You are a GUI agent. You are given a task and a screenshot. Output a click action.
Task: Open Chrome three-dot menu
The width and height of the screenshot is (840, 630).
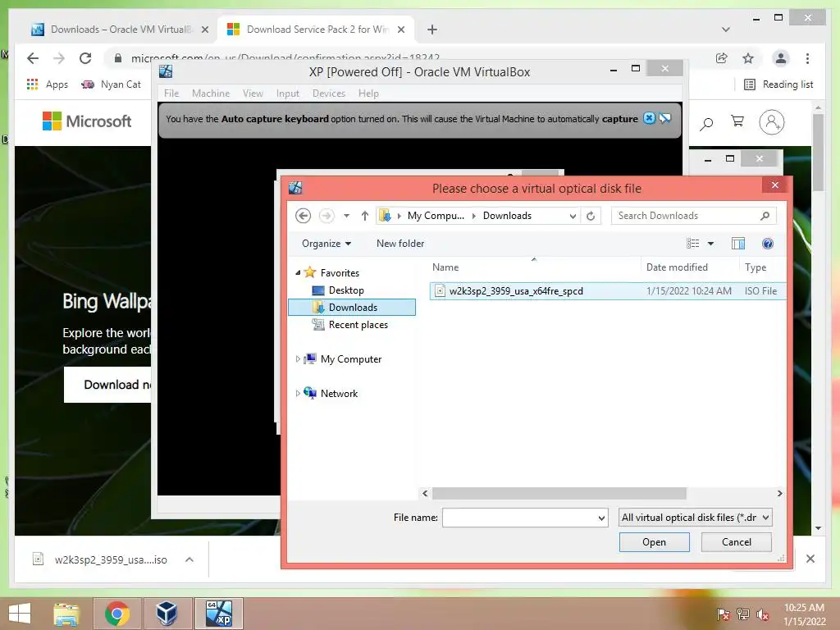click(807, 58)
